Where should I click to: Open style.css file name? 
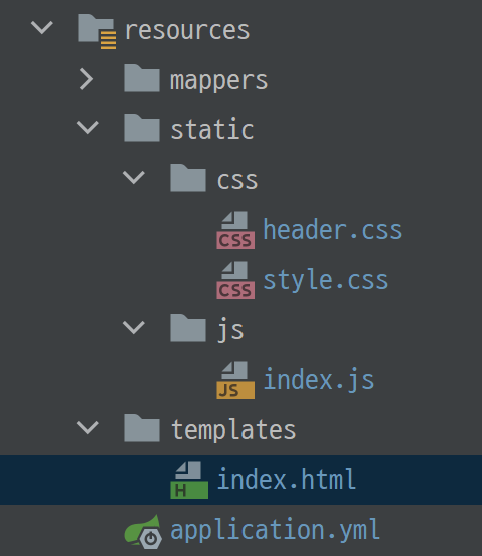point(326,280)
